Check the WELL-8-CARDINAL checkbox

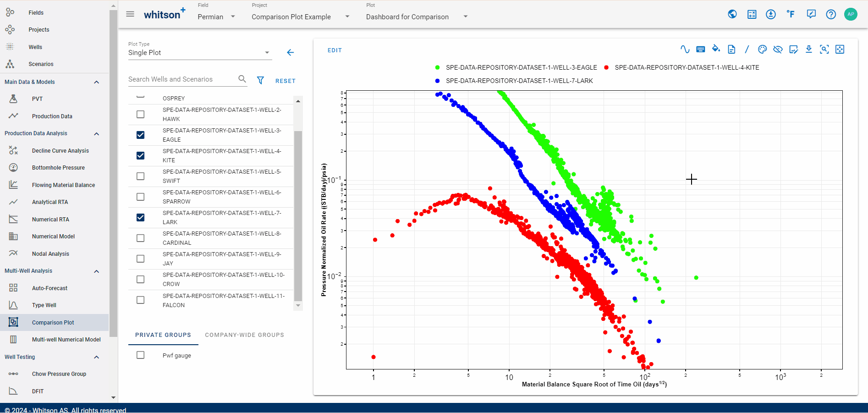pos(141,238)
